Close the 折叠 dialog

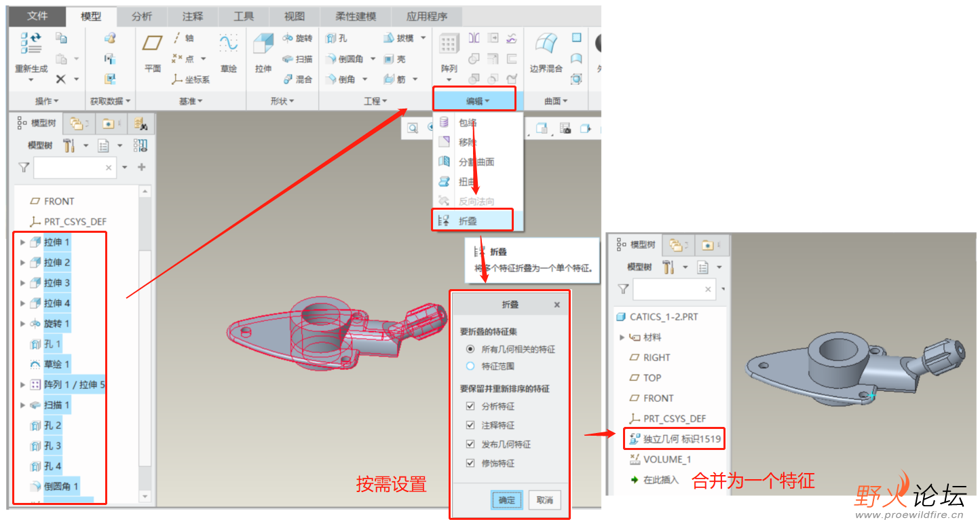[x=557, y=305]
